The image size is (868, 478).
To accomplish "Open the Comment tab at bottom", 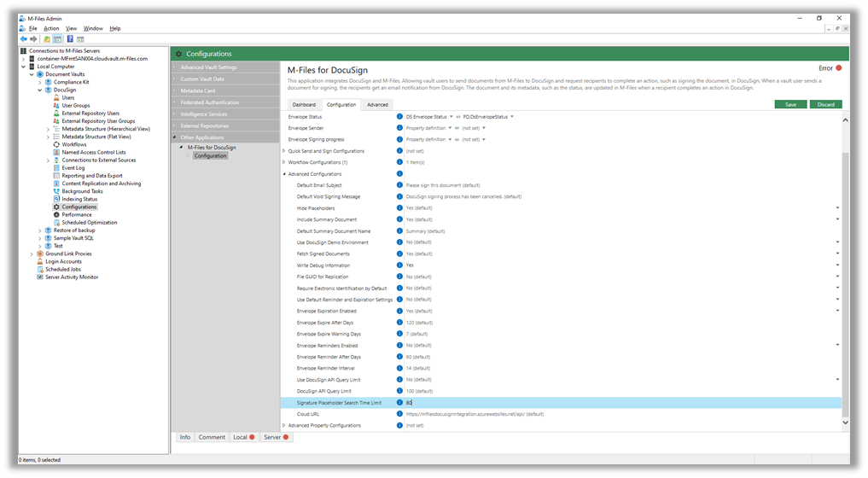I will [x=212, y=437].
